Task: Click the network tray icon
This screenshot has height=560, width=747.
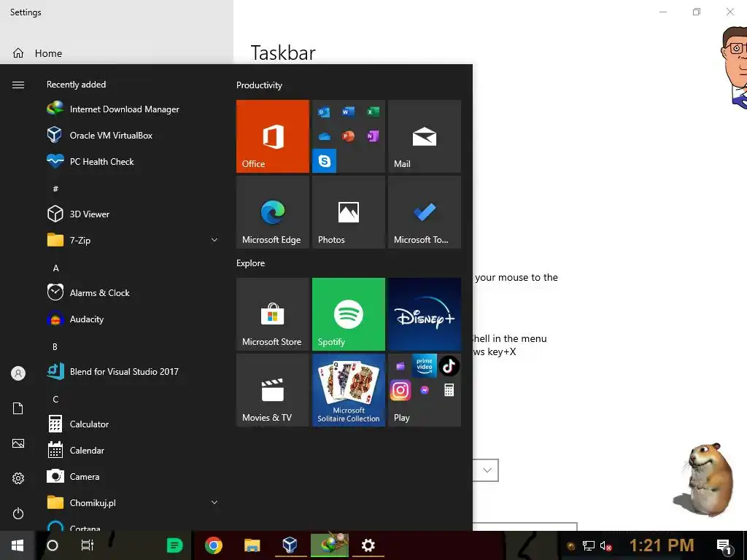Action: click(589, 545)
